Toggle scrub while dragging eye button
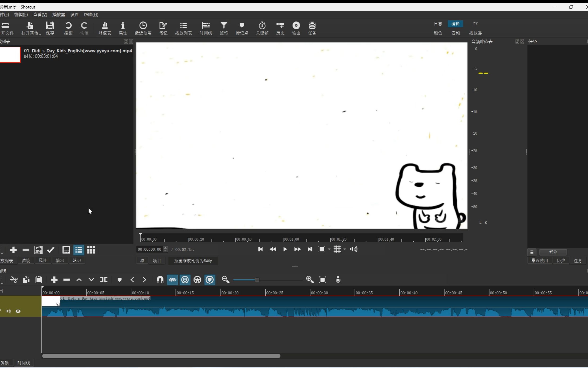 tap(173, 280)
